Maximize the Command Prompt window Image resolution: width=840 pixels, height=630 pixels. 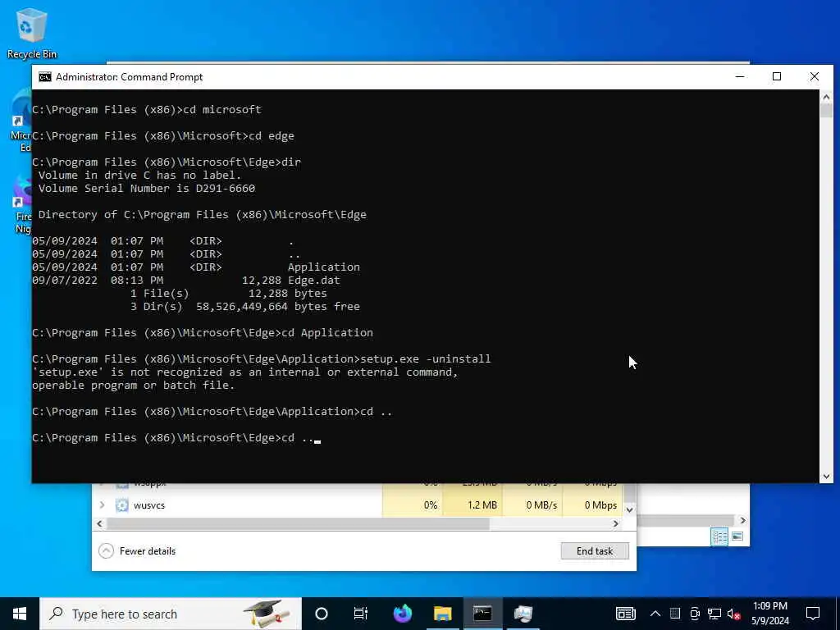pyautogui.click(x=777, y=77)
